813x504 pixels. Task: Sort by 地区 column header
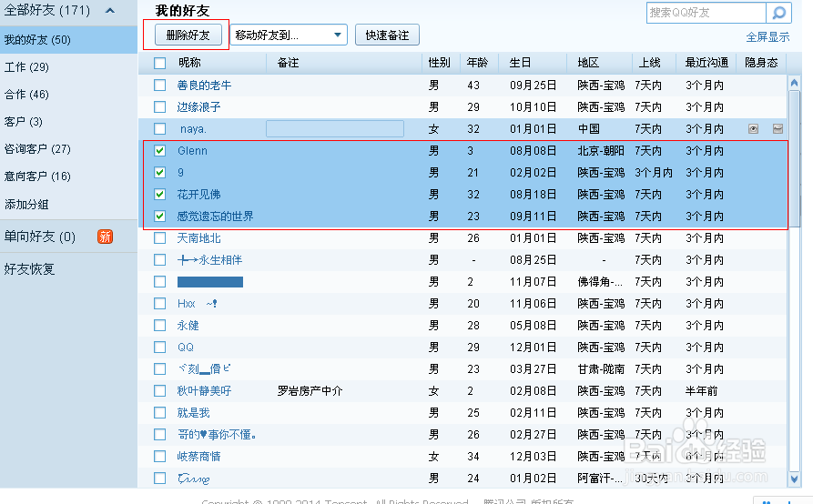[588, 63]
